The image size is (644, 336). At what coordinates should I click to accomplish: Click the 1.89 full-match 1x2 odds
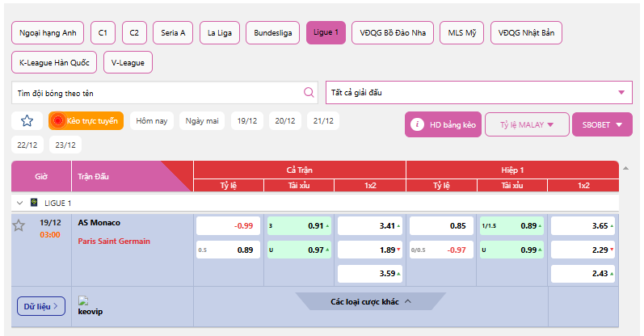370,250
